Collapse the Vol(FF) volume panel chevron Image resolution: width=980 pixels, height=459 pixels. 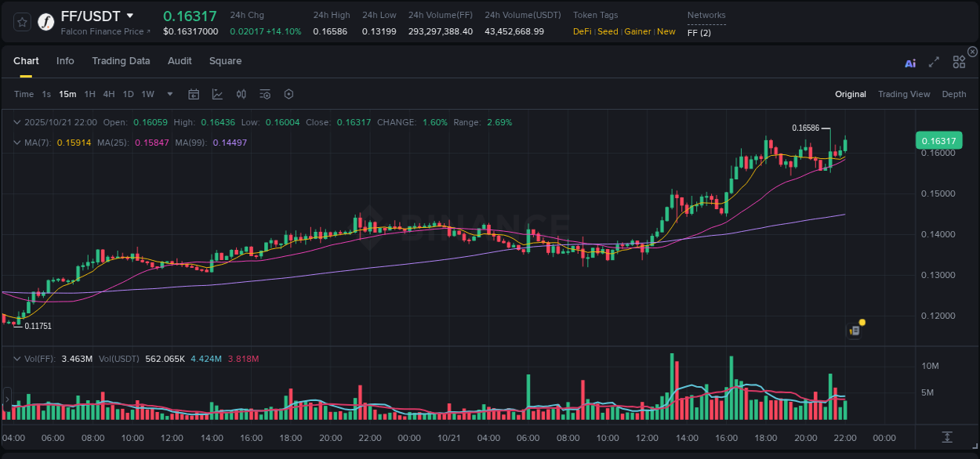[17, 357]
